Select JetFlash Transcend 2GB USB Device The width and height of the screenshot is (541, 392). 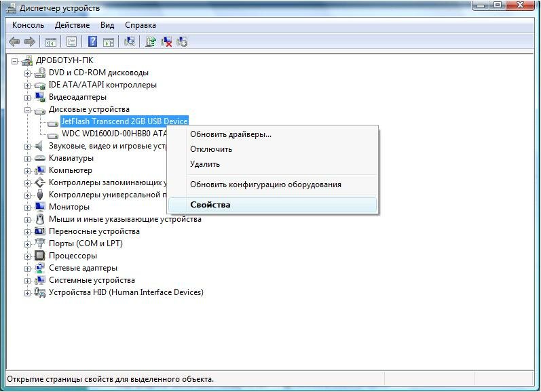click(x=124, y=121)
